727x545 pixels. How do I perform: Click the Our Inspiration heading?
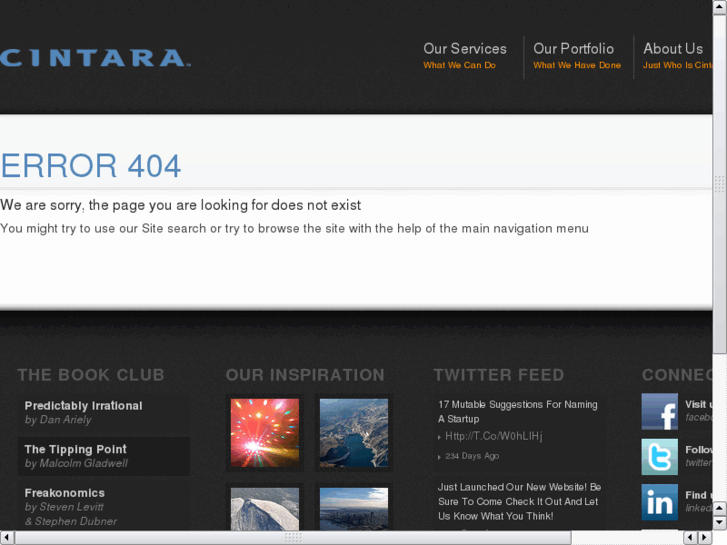[x=305, y=375]
